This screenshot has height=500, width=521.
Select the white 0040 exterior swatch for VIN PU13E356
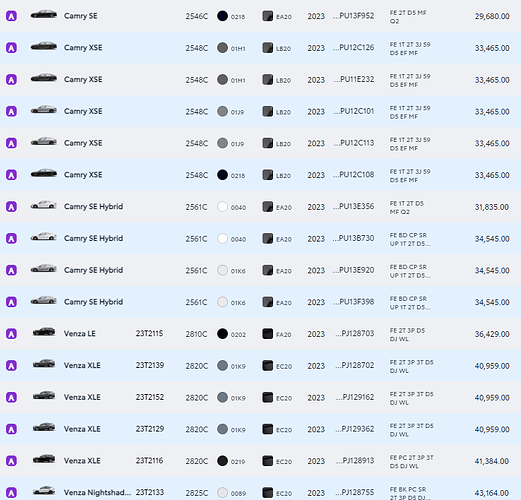coord(222,207)
